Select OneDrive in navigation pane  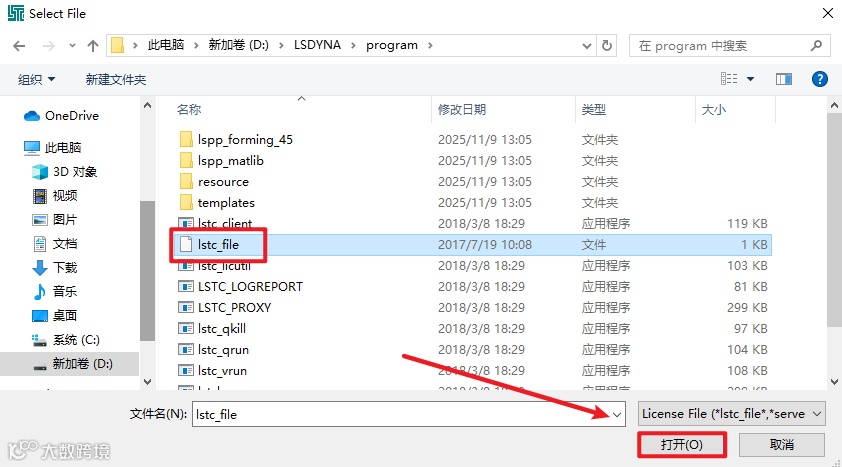coord(61,116)
